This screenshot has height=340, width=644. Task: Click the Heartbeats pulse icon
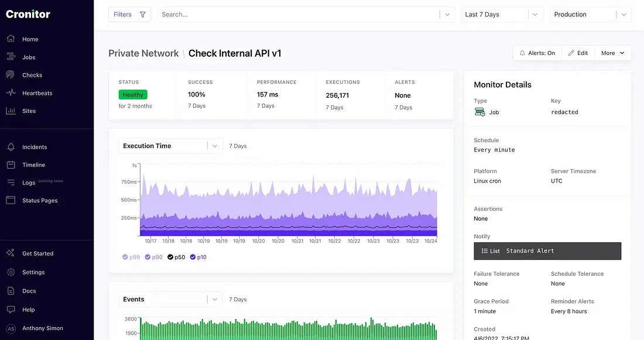[x=11, y=93]
